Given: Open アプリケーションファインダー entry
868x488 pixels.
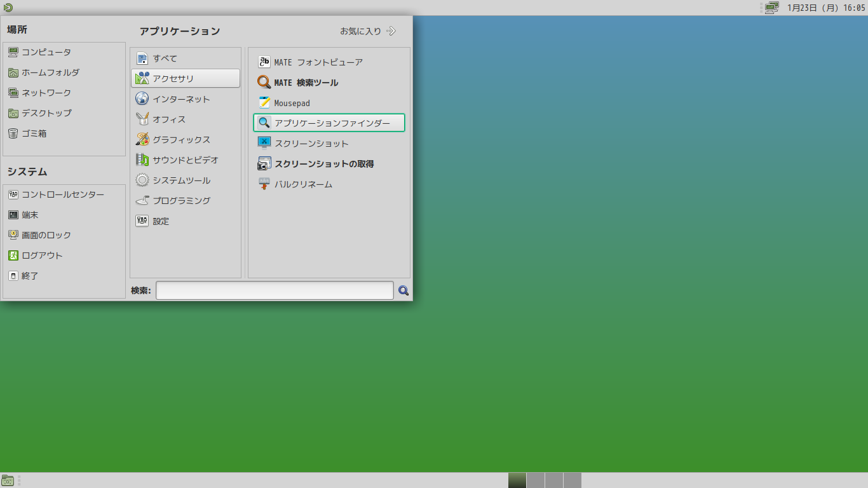Looking at the screenshot, I should (x=329, y=123).
